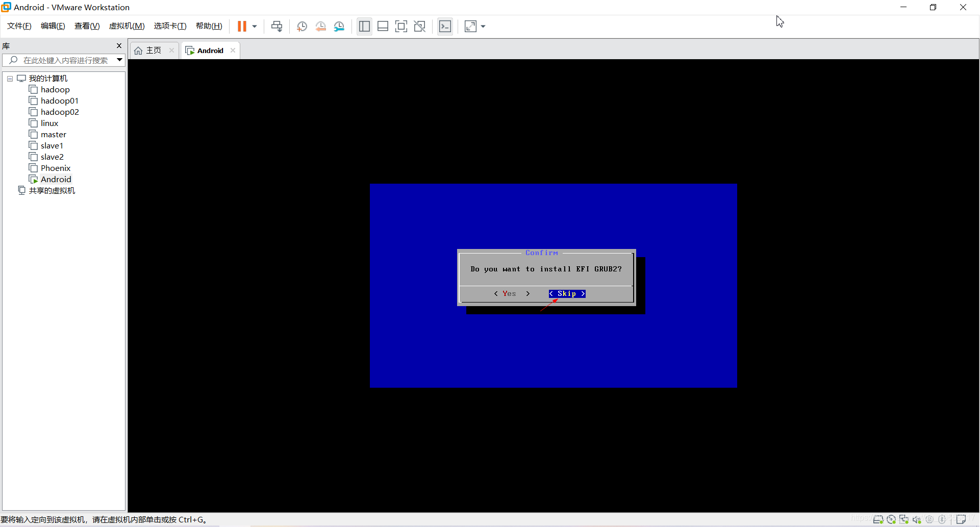Open the snapshot manager
Viewport: 980px width, 527px height.
(x=339, y=27)
